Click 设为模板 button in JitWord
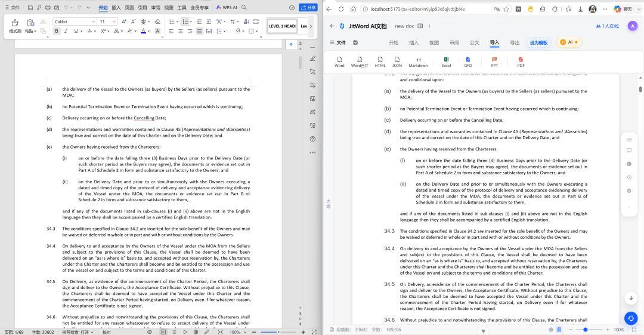644x335 pixels. click(538, 42)
